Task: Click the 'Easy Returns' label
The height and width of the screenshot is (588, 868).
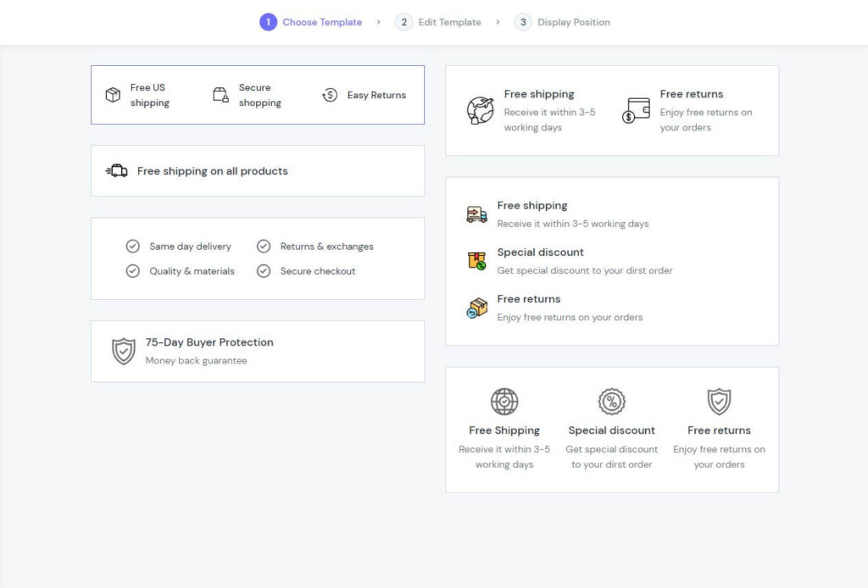Action: click(x=376, y=95)
